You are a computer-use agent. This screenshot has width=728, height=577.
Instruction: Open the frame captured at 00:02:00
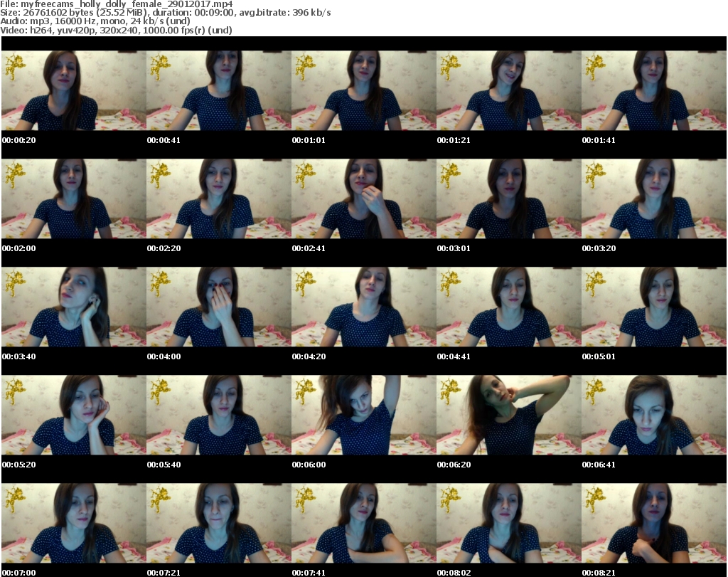click(x=74, y=198)
